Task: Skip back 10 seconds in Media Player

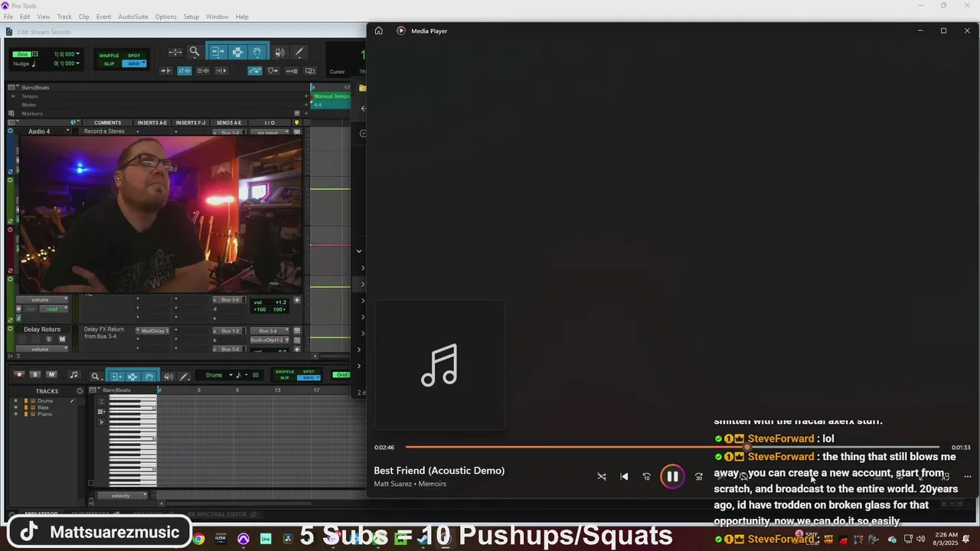Action: point(647,476)
